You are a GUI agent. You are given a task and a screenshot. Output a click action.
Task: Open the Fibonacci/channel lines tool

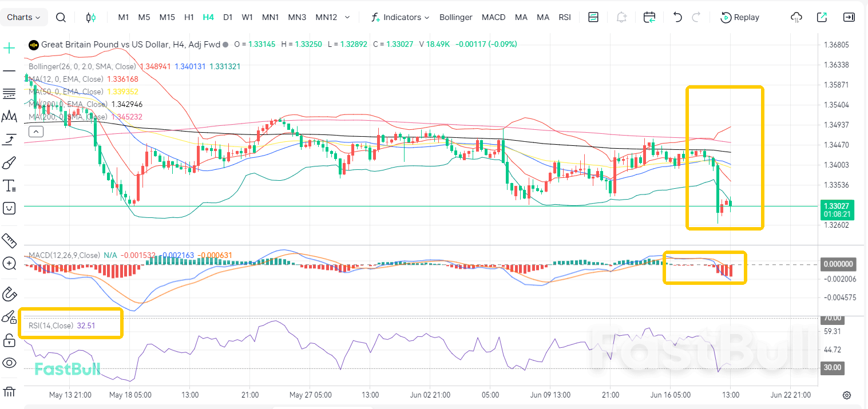tap(9, 93)
